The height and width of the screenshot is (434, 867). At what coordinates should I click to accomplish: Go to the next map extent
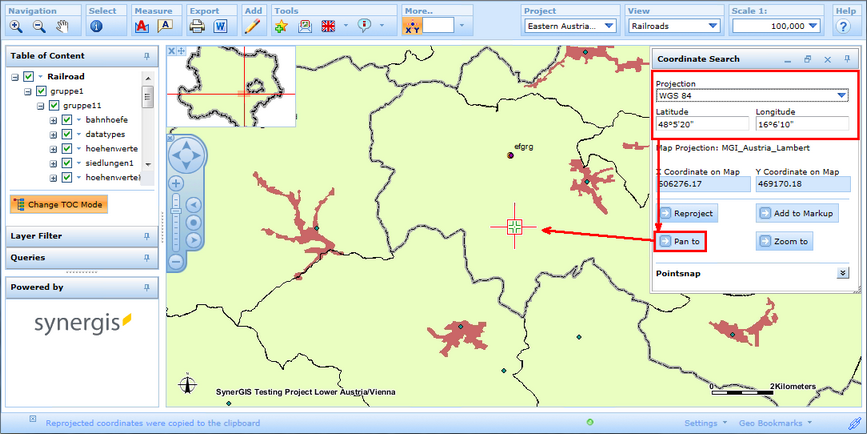pyautogui.click(x=194, y=240)
